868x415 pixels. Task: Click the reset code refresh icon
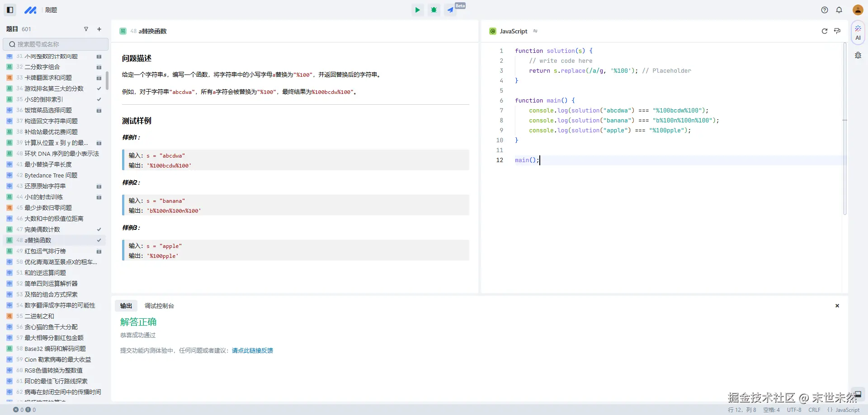click(x=824, y=31)
